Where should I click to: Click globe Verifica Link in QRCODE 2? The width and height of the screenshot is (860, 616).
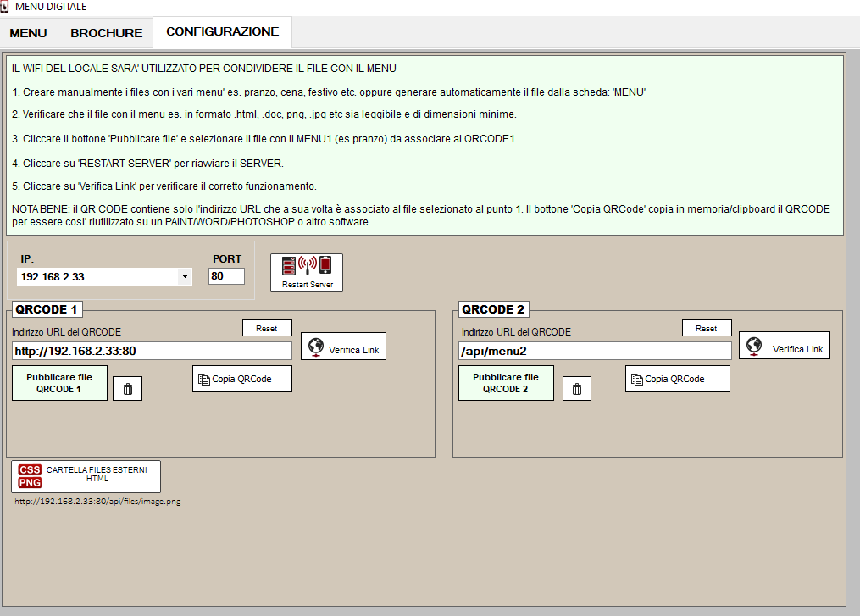(x=785, y=346)
